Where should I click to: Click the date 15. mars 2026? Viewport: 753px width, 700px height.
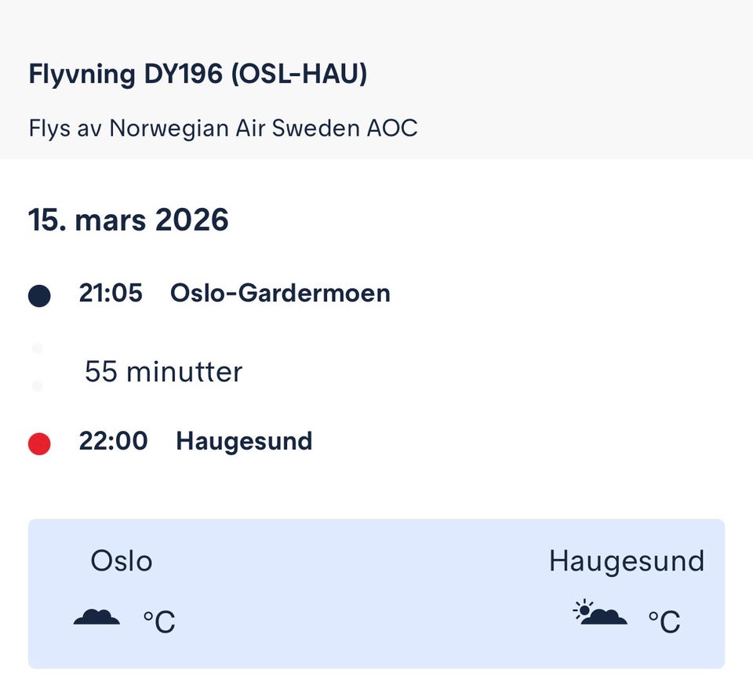(129, 220)
